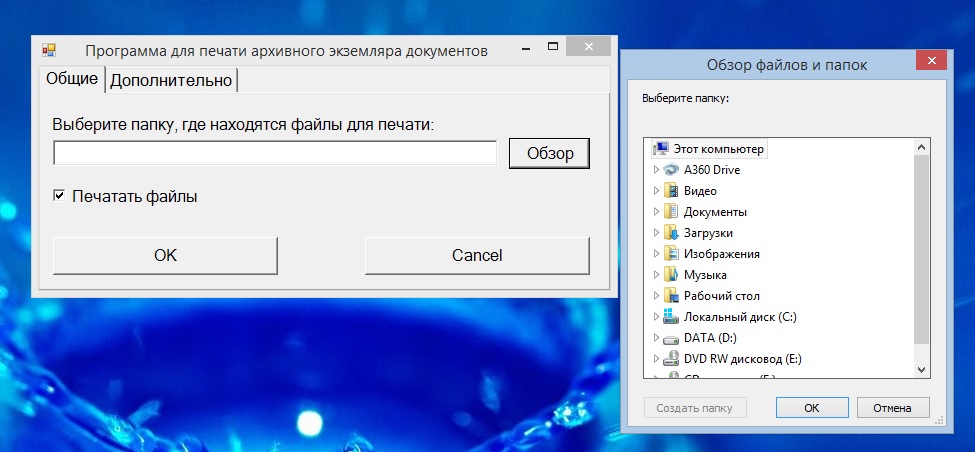975x452 pixels.
Task: Expand the Изображения tree node
Action: pos(656,254)
